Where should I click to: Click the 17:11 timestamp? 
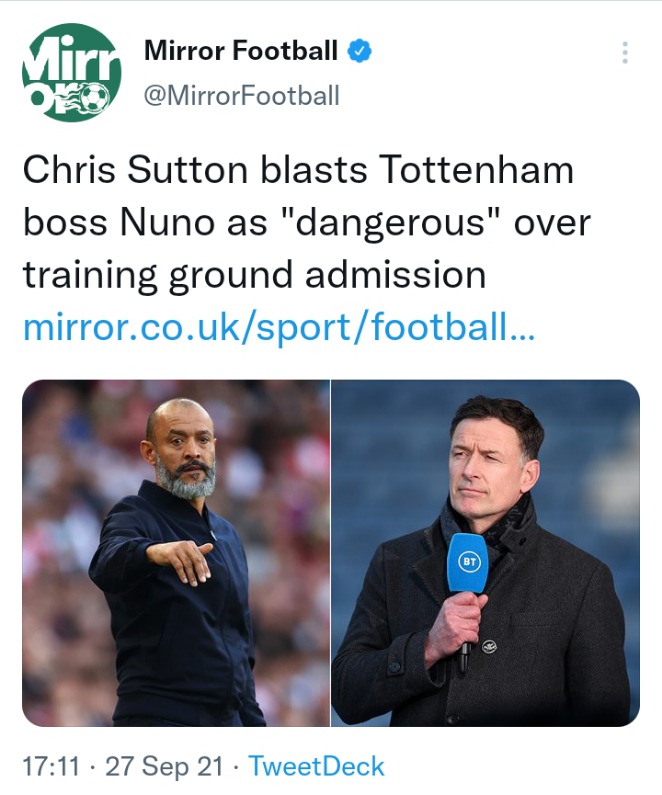tap(51, 766)
